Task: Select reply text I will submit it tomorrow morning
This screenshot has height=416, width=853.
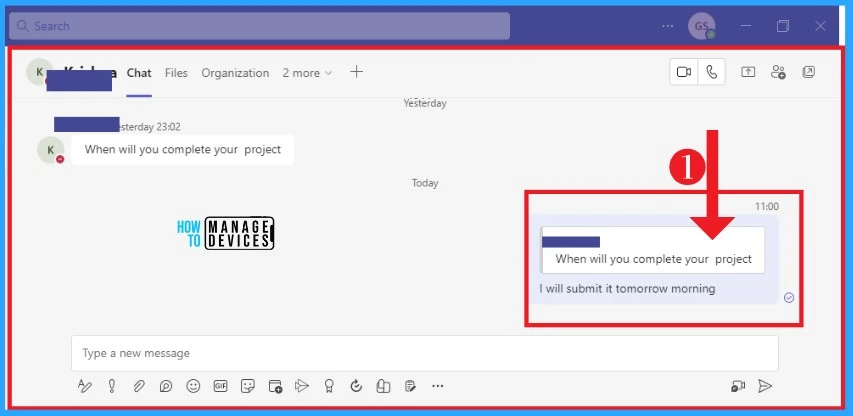Action: click(x=627, y=289)
